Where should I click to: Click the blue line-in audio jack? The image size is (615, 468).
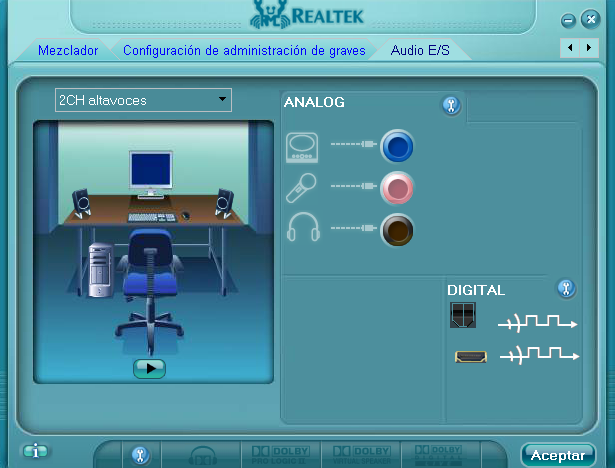(x=397, y=148)
